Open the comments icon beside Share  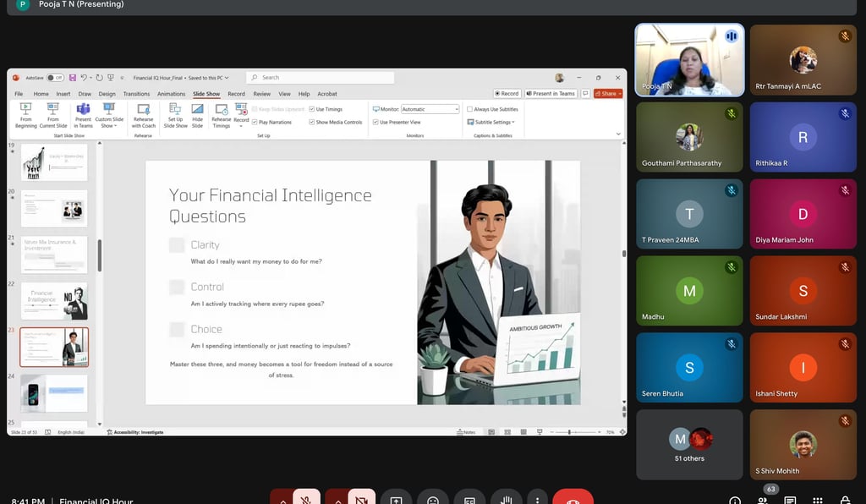pos(585,93)
